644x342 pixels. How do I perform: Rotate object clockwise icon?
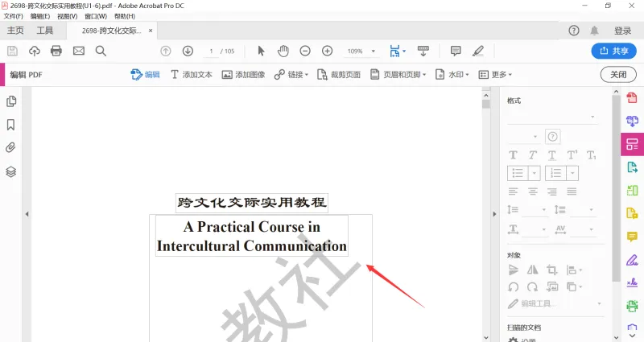point(532,286)
